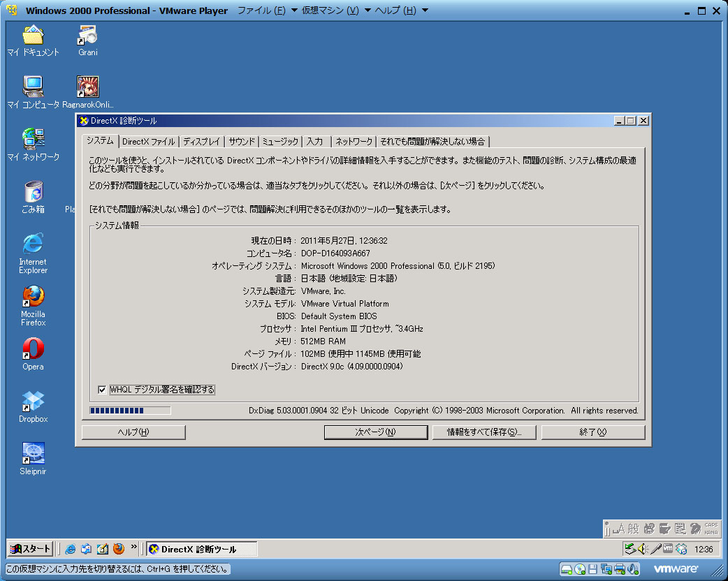The height and width of the screenshot is (581, 728).
Task: Select the Grani desktop shortcut
Action: (x=88, y=41)
